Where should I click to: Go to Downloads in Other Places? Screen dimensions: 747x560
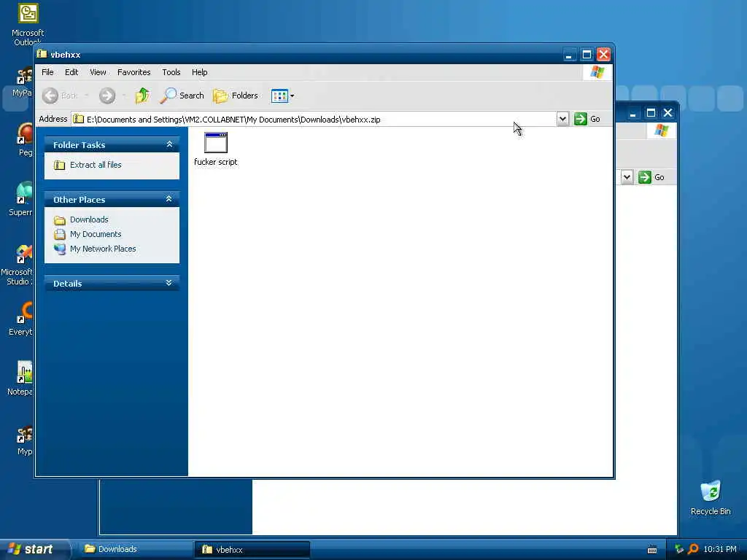pyautogui.click(x=89, y=219)
